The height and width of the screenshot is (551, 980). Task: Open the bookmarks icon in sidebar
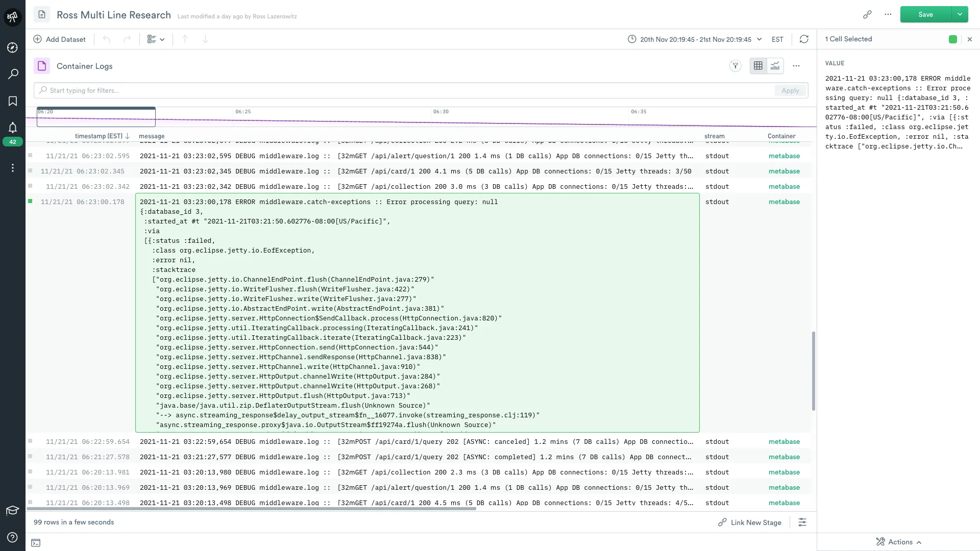(13, 101)
